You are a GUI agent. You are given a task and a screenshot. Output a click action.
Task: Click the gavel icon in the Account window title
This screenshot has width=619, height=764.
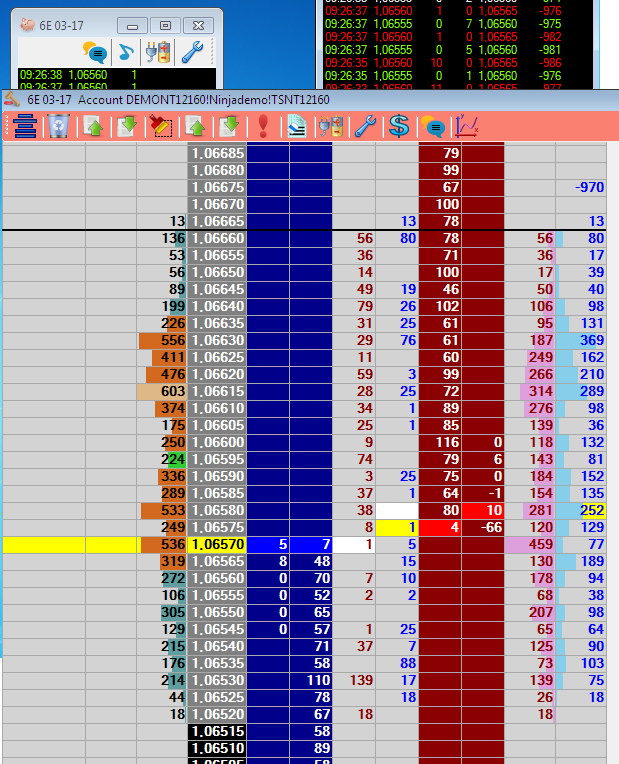(12, 99)
